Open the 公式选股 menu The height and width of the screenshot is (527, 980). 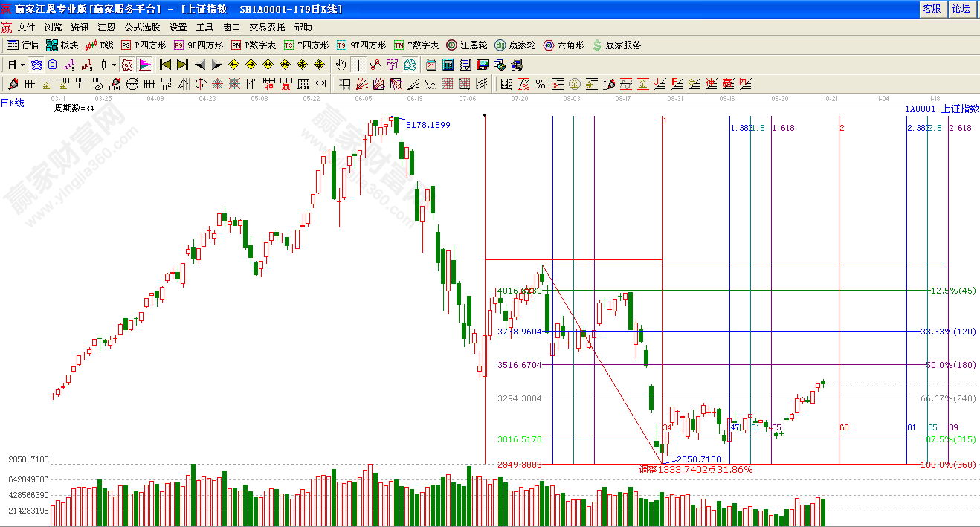coord(142,27)
